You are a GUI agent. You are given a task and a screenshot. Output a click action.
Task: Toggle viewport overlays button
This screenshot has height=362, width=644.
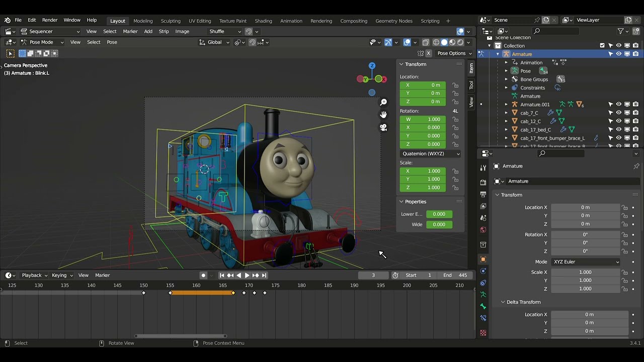point(407,42)
